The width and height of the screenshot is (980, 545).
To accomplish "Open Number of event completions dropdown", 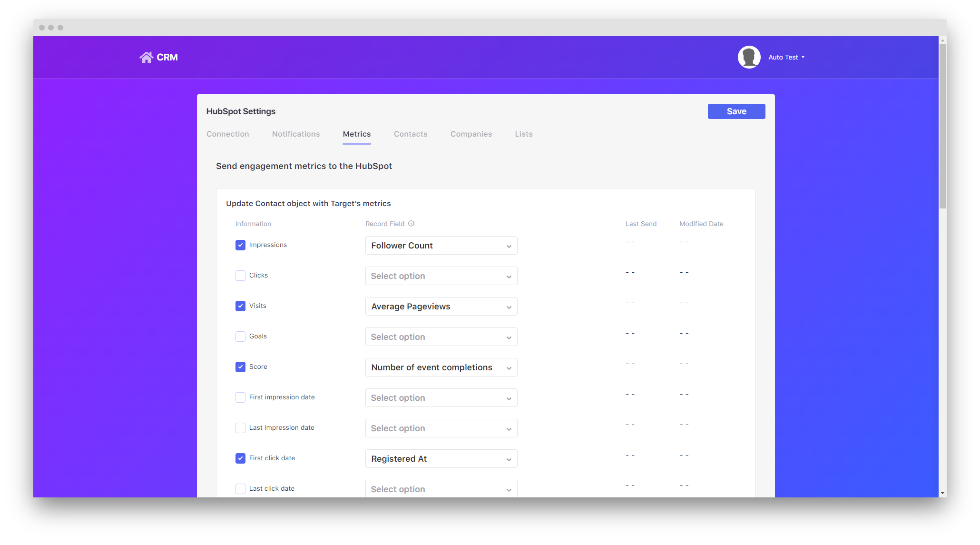I will pos(441,367).
